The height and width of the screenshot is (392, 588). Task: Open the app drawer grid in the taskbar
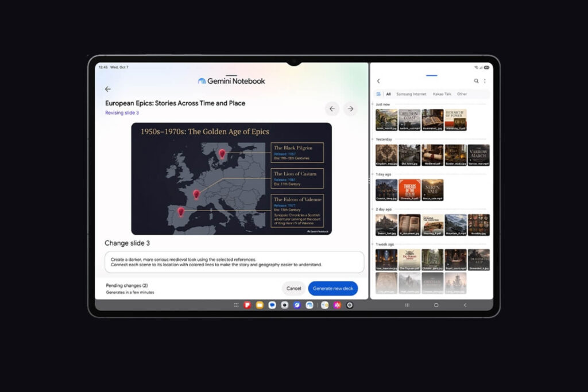pos(236,305)
